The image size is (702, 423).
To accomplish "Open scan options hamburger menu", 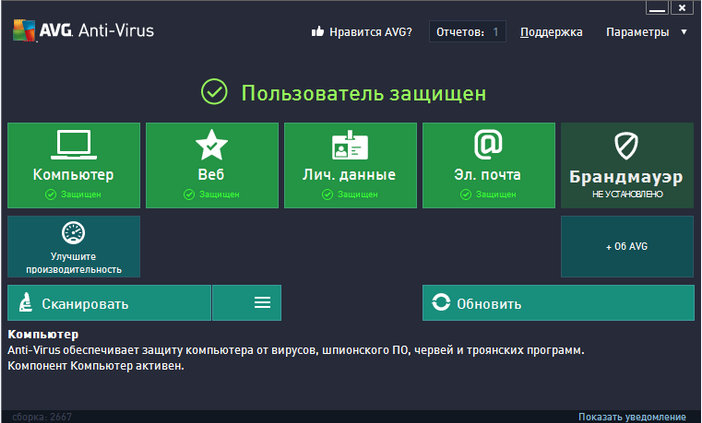I will point(247,303).
